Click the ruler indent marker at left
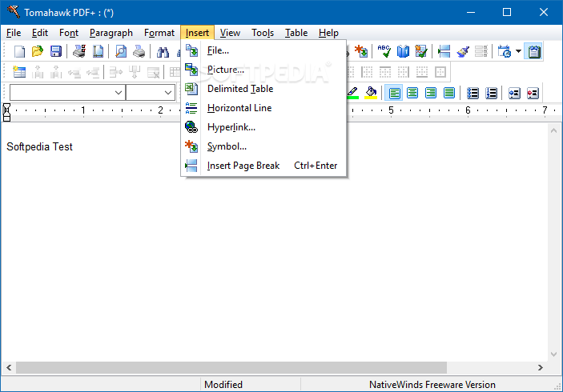 [6, 112]
